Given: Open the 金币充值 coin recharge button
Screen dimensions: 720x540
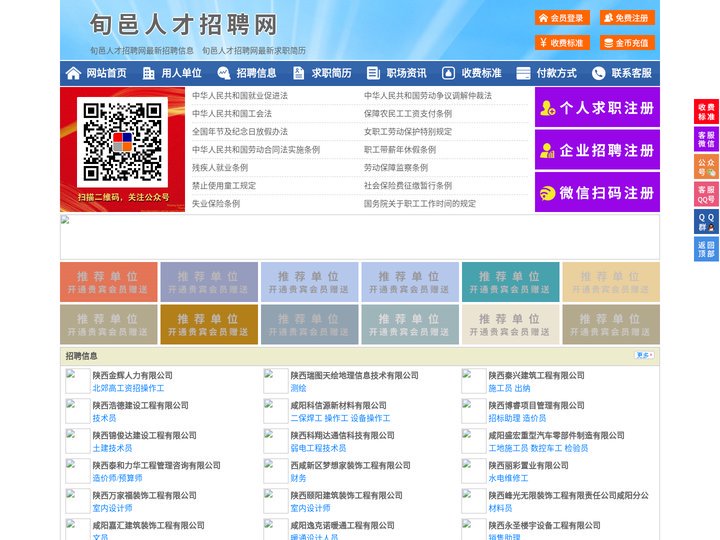Looking at the screenshot, I should coord(627,43).
